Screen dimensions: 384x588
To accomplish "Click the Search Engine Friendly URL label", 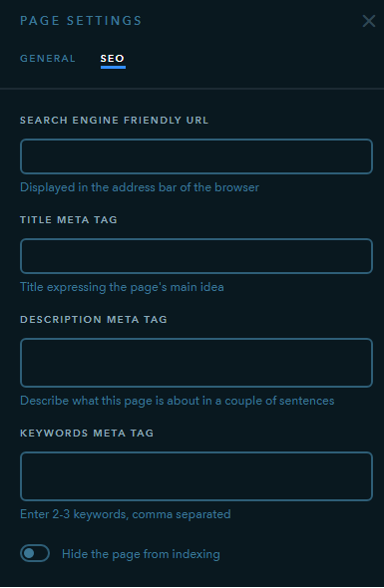I will (114, 121).
